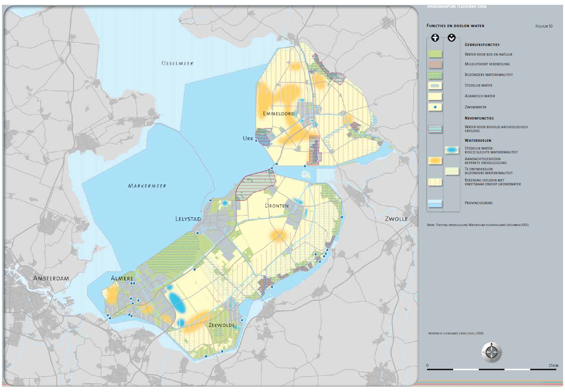Screen dimensions: 565x392
Task: Click the downward arrow icon atop the legend column
Action: 452,38
